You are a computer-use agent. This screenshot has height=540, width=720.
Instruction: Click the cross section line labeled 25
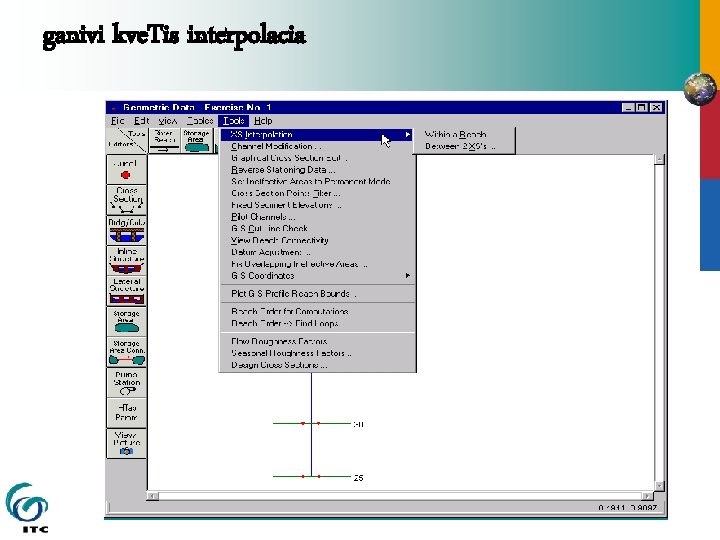coord(312,477)
